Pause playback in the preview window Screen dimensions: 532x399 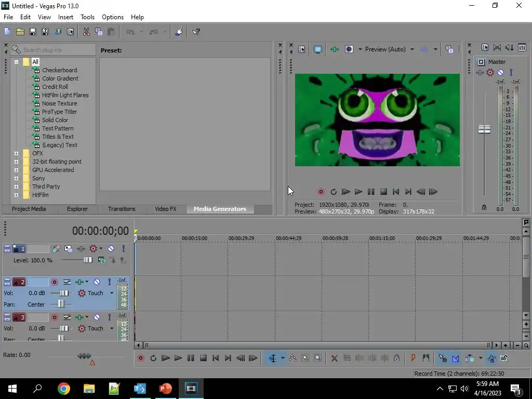371,192
